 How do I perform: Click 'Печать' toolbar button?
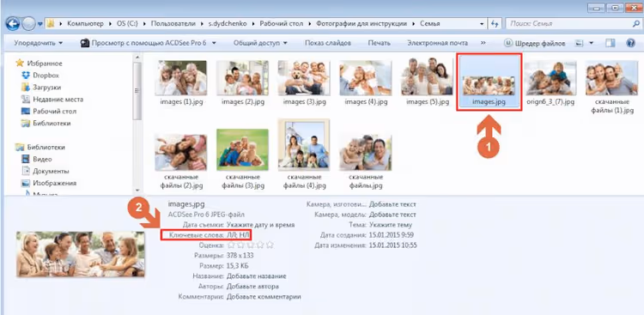point(379,43)
